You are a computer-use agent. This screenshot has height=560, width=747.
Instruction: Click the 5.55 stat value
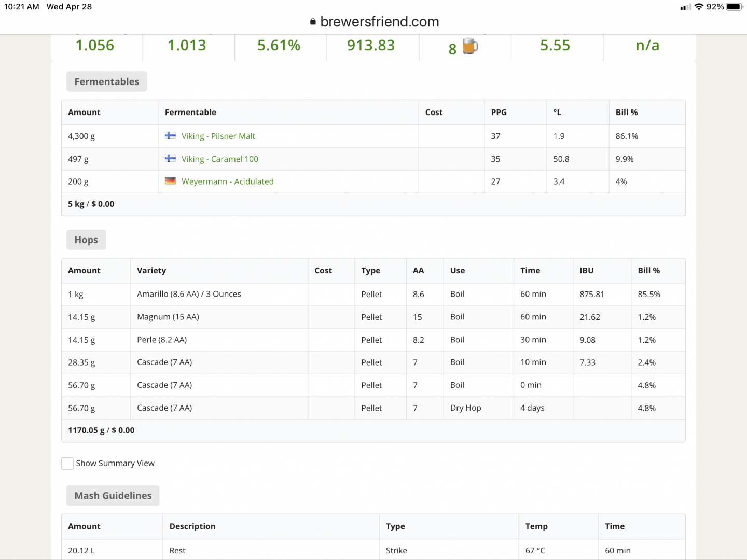(555, 46)
